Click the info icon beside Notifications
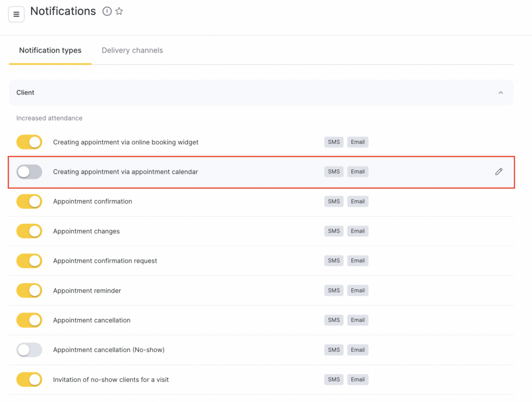 [x=107, y=11]
